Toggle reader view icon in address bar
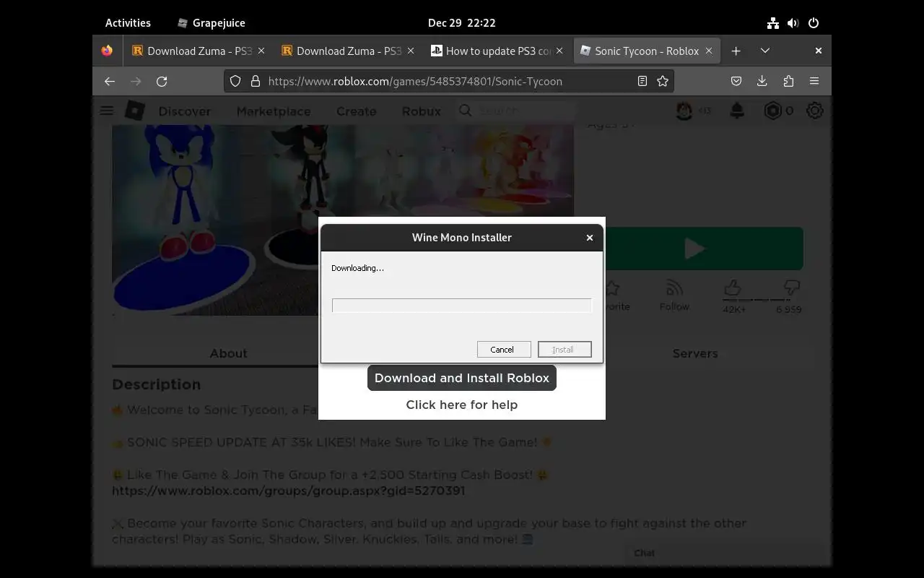 pos(642,82)
